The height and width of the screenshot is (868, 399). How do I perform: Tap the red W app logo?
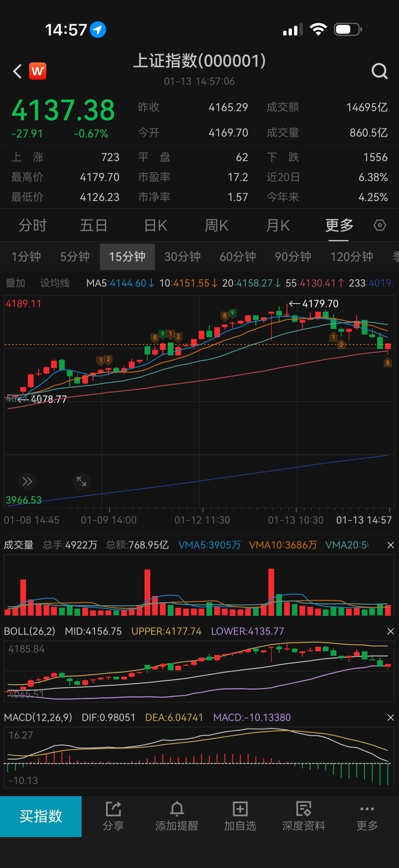pos(38,71)
